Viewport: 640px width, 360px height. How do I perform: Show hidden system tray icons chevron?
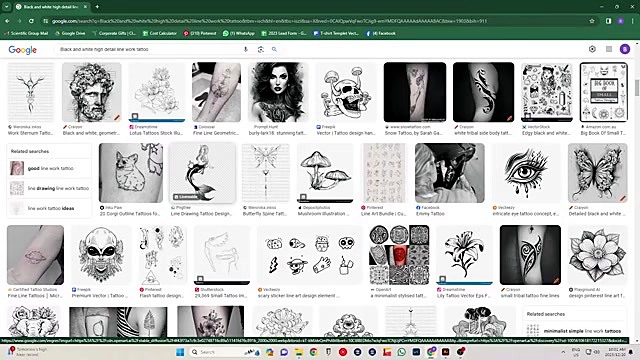[563, 352]
